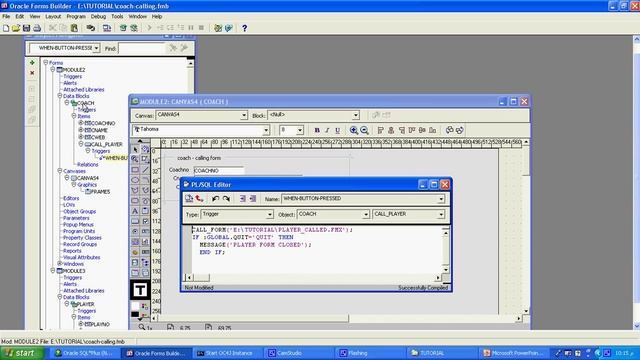
Task: Click the Find input field in Navigator
Action: coord(142,48)
